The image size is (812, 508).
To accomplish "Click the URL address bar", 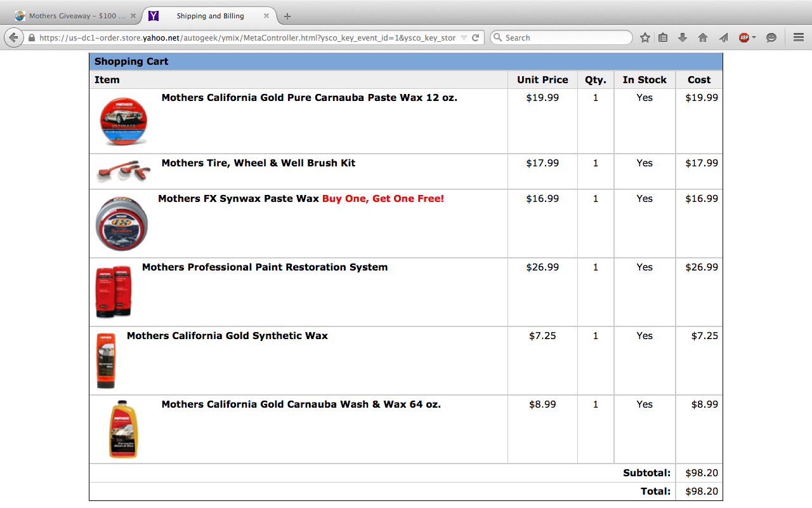I will click(247, 37).
